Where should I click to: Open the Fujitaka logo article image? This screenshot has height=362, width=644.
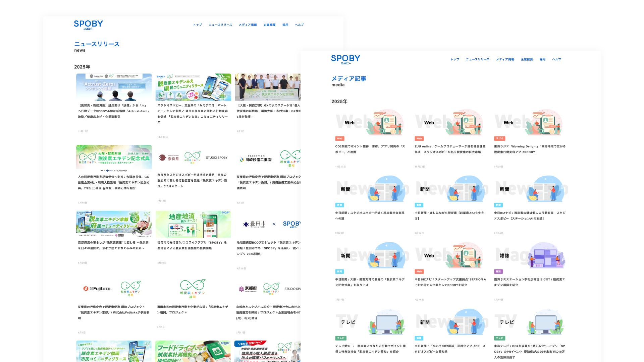tap(114, 289)
